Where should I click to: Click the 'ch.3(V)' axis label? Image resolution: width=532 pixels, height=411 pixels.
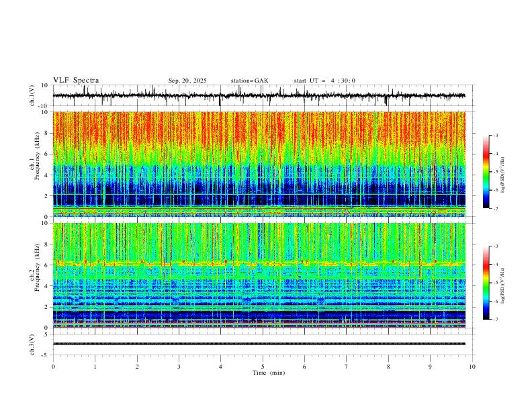tap(32, 345)
